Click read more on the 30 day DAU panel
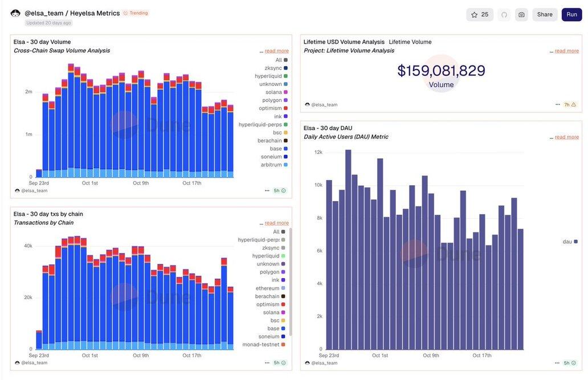This screenshot has width=588, height=380. tap(566, 137)
